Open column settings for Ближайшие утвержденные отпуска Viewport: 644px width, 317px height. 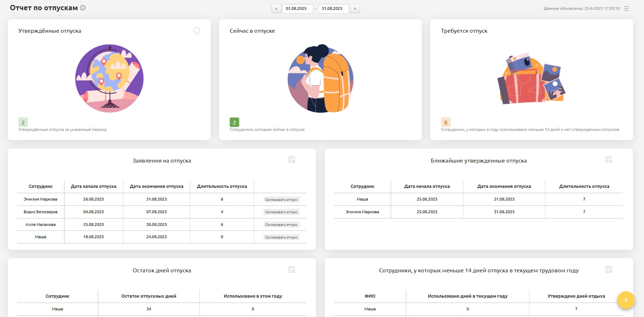[608, 160]
